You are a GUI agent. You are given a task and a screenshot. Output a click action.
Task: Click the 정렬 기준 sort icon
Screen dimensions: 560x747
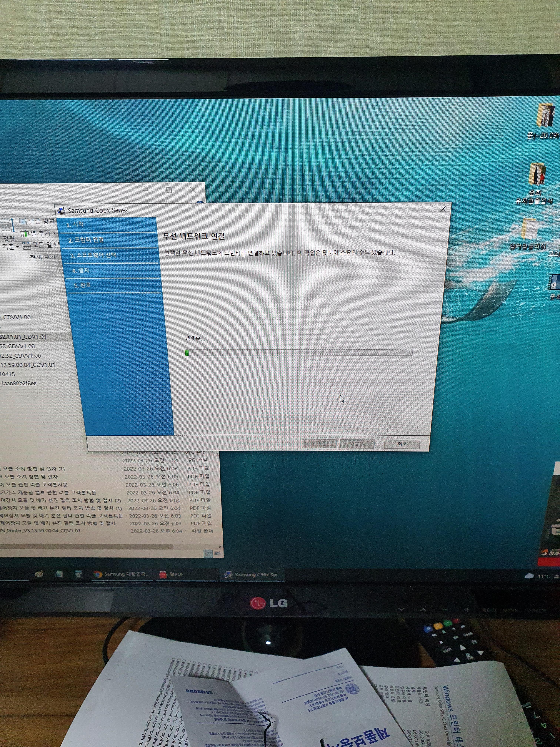tap(7, 226)
